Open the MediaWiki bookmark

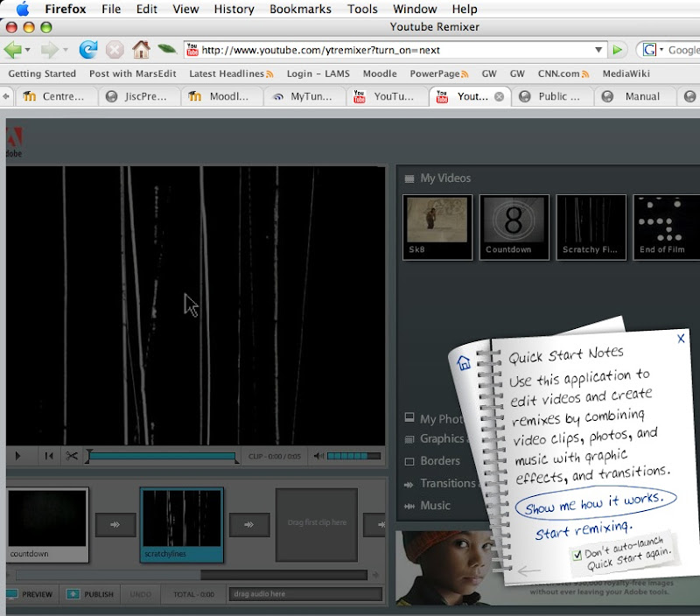pyautogui.click(x=626, y=73)
